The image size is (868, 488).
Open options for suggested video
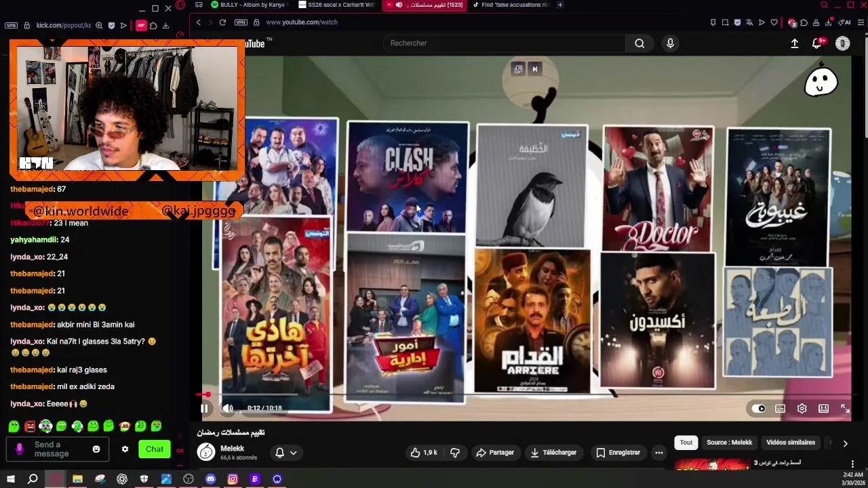852,464
